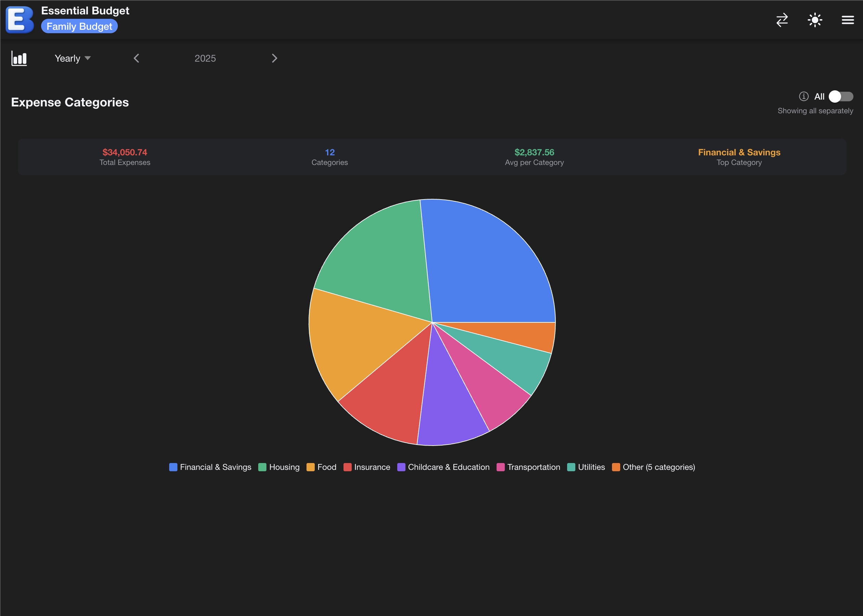Click the Family Budget badge

pyautogui.click(x=79, y=27)
